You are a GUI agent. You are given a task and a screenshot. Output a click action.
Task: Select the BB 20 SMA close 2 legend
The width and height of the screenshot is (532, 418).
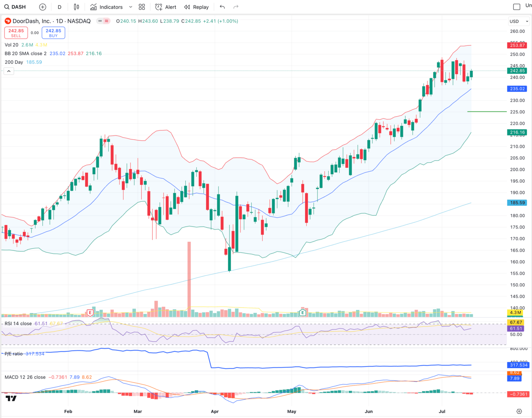point(26,54)
